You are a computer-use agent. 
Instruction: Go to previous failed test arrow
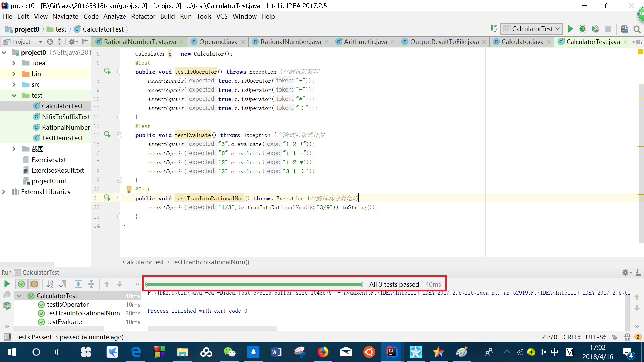click(x=107, y=284)
